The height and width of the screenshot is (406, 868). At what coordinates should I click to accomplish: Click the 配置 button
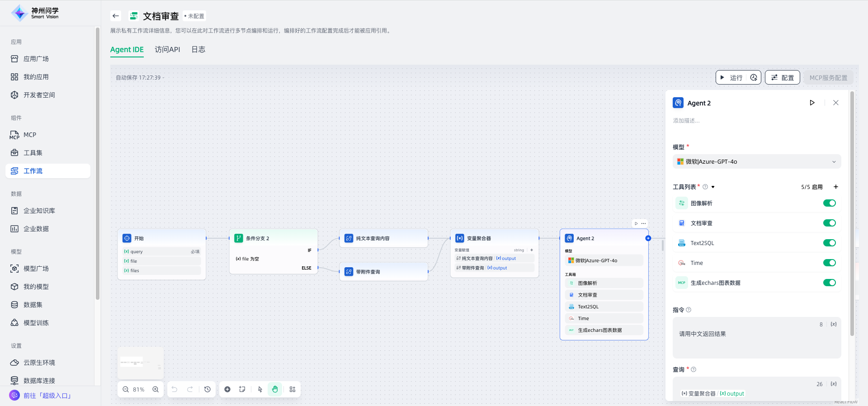(x=782, y=77)
